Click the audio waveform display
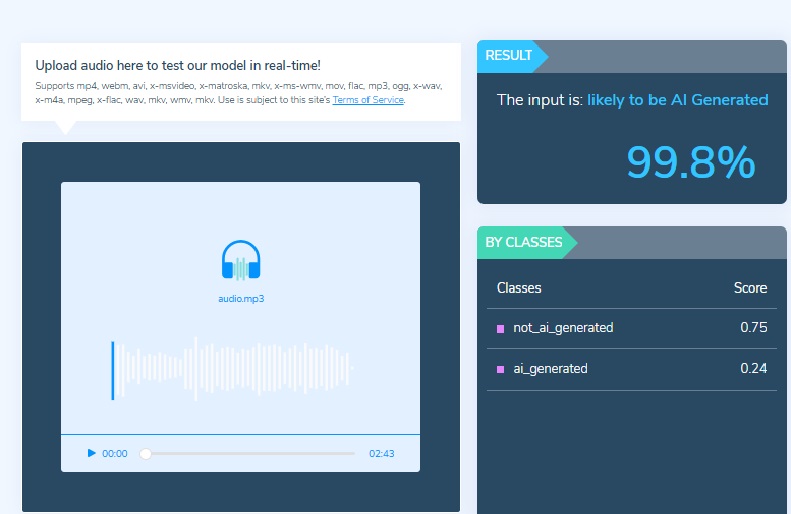The width and height of the screenshot is (791, 514). [x=232, y=369]
